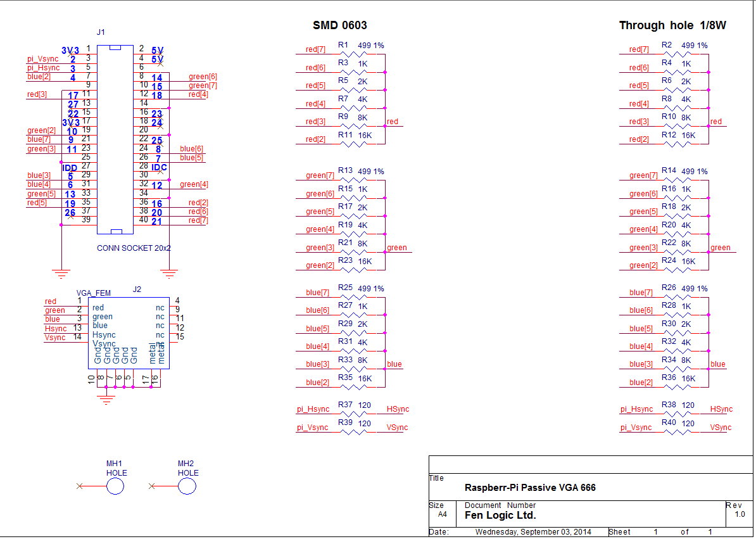Image resolution: width=756 pixels, height=539 pixels.
Task: Select the R13 resistor zigzag symbol
Action: [x=353, y=180]
